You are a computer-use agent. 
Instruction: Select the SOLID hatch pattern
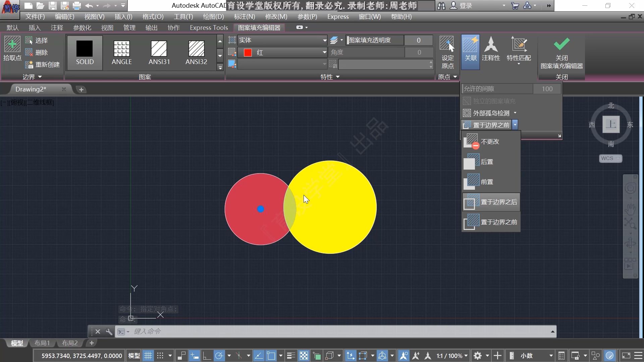pyautogui.click(x=85, y=53)
